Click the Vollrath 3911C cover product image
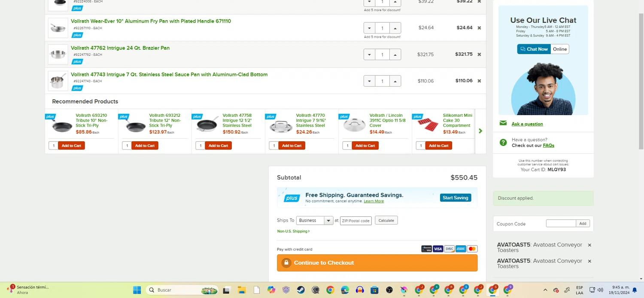The height and width of the screenshot is (298, 644). click(354, 125)
